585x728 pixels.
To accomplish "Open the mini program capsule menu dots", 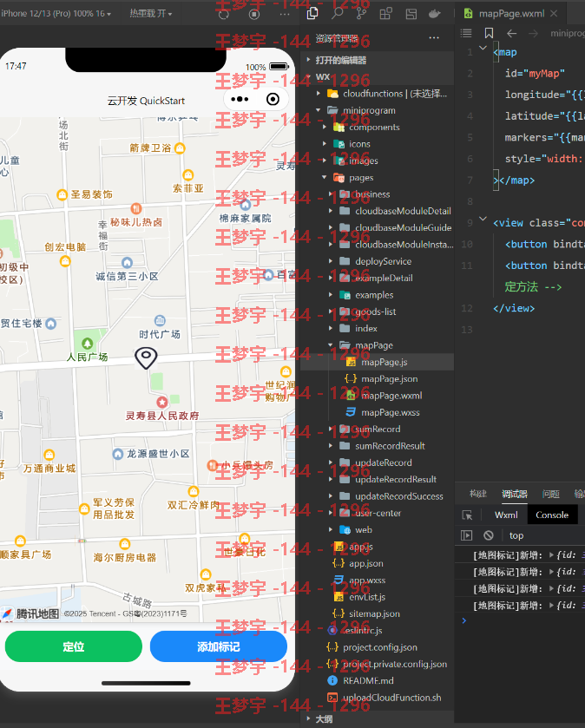I will [x=240, y=99].
